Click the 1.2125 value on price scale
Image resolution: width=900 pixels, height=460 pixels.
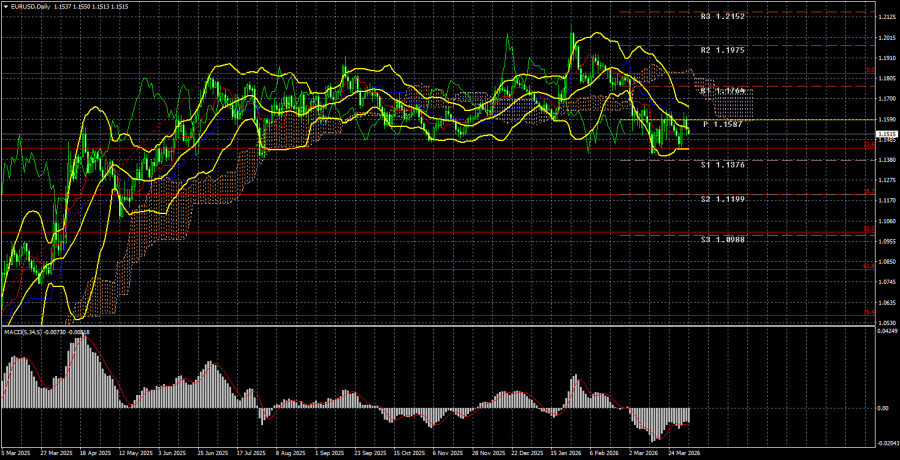click(885, 17)
